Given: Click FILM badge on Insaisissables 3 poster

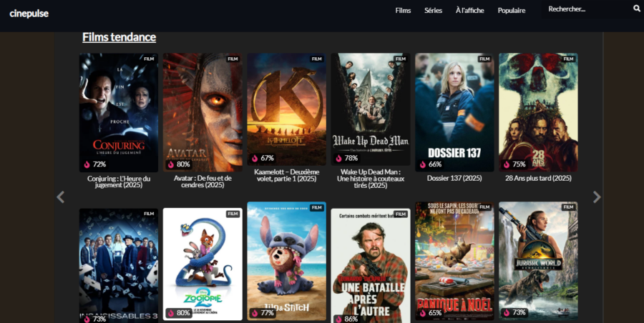Looking at the screenshot, I should click(149, 214).
